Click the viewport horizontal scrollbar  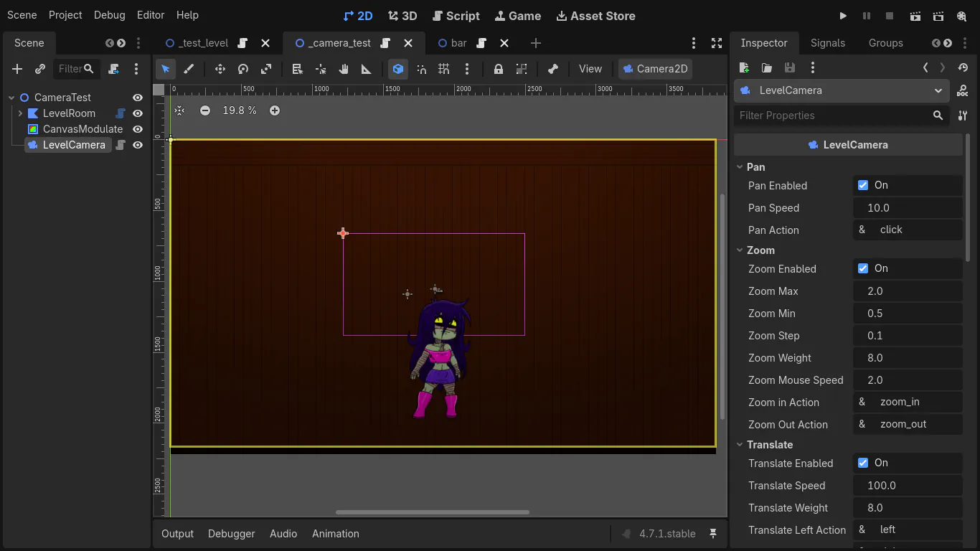[432, 512]
